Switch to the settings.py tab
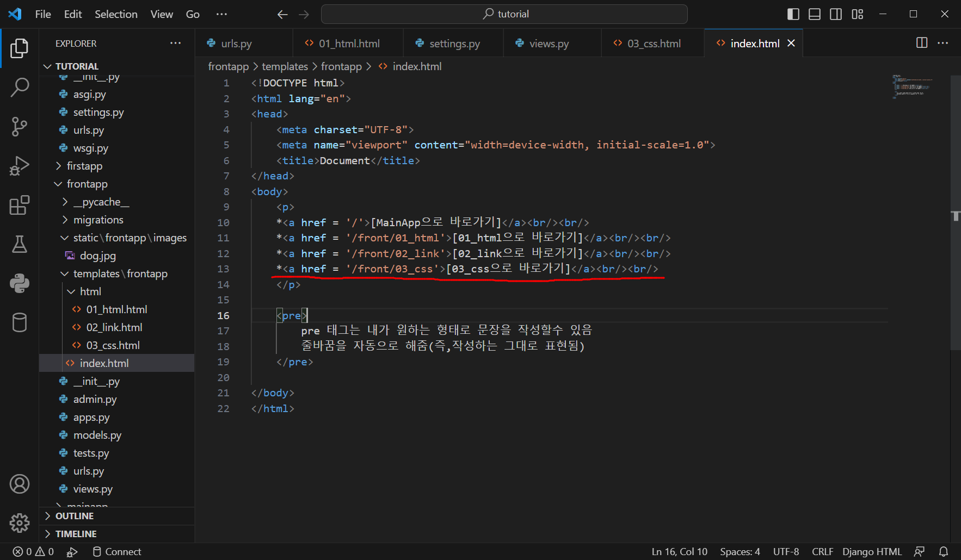961x560 pixels. coord(453,43)
